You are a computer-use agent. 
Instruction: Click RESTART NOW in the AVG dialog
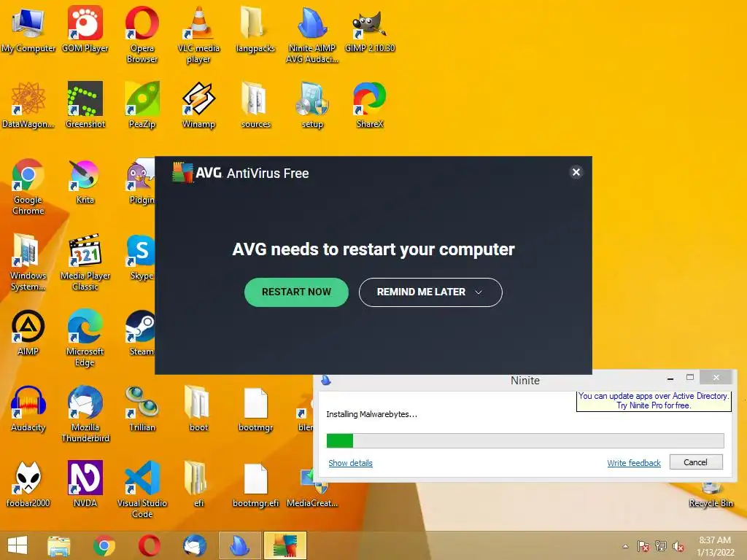coord(296,292)
